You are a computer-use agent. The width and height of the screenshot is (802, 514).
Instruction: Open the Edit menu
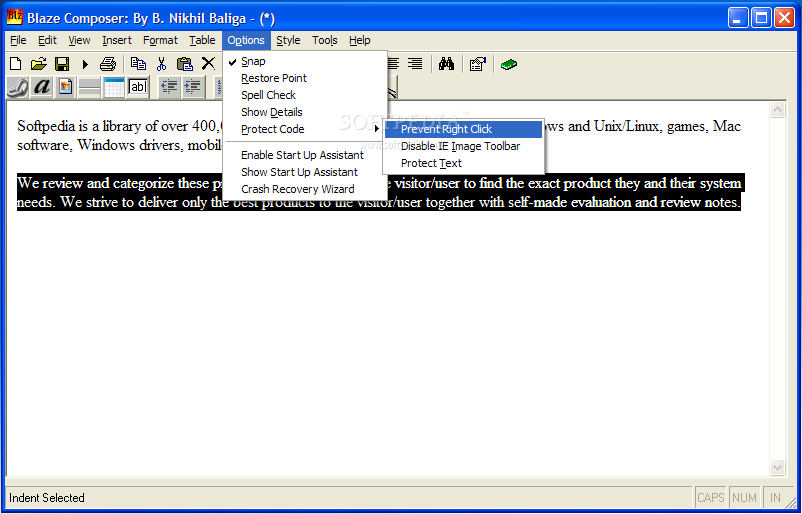tap(48, 40)
